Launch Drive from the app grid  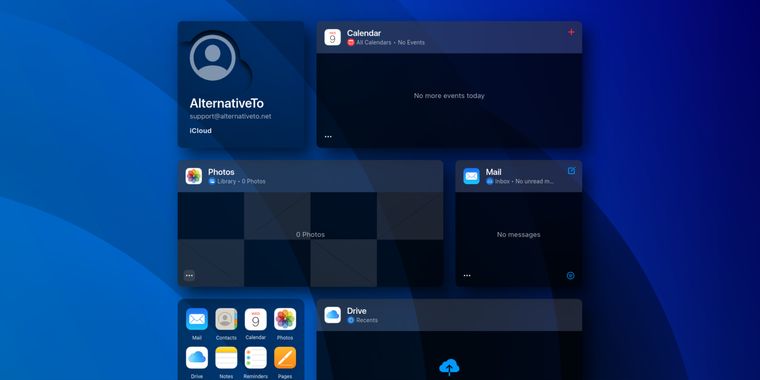197,358
